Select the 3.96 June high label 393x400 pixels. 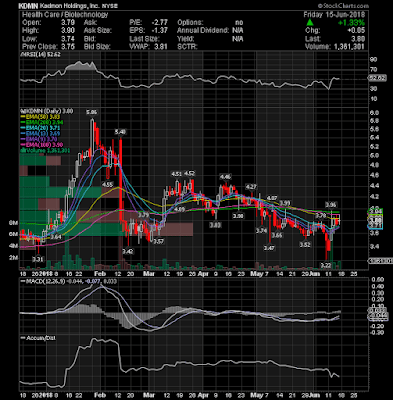click(x=331, y=204)
